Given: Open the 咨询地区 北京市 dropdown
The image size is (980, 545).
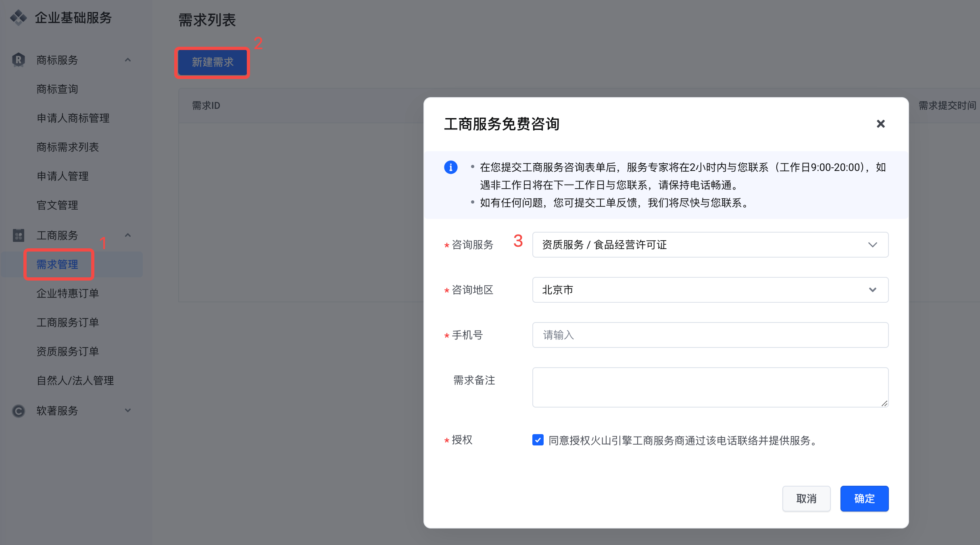Looking at the screenshot, I should point(710,290).
